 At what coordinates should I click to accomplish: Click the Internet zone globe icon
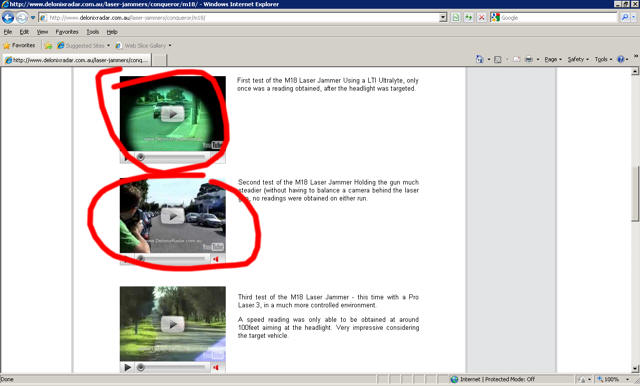(x=454, y=379)
